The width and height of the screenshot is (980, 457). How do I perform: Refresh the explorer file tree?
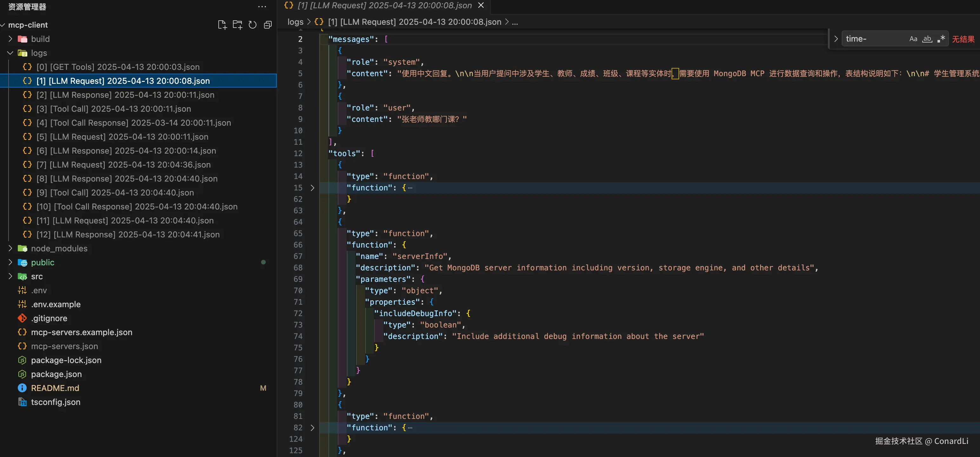[x=253, y=25]
